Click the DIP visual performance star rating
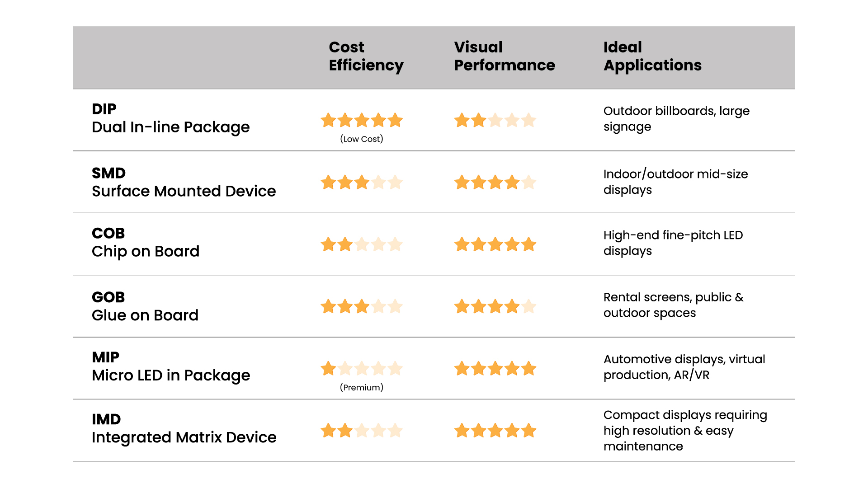 click(495, 120)
